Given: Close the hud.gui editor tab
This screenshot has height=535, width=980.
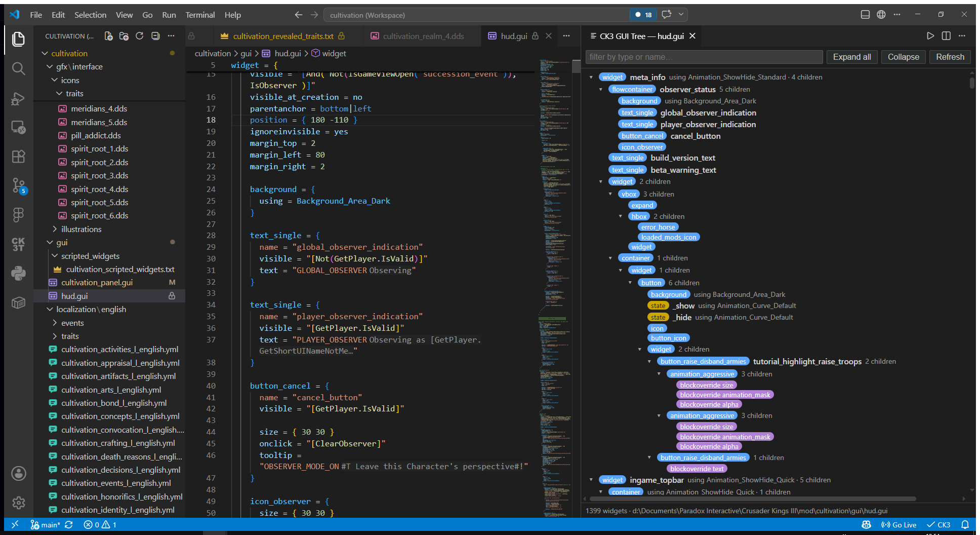Looking at the screenshot, I should (x=548, y=36).
